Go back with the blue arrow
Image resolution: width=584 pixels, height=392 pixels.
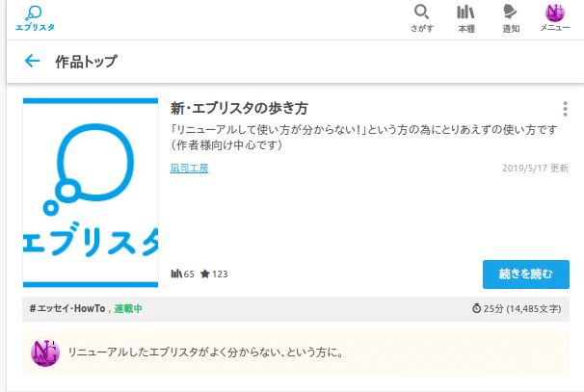click(32, 61)
